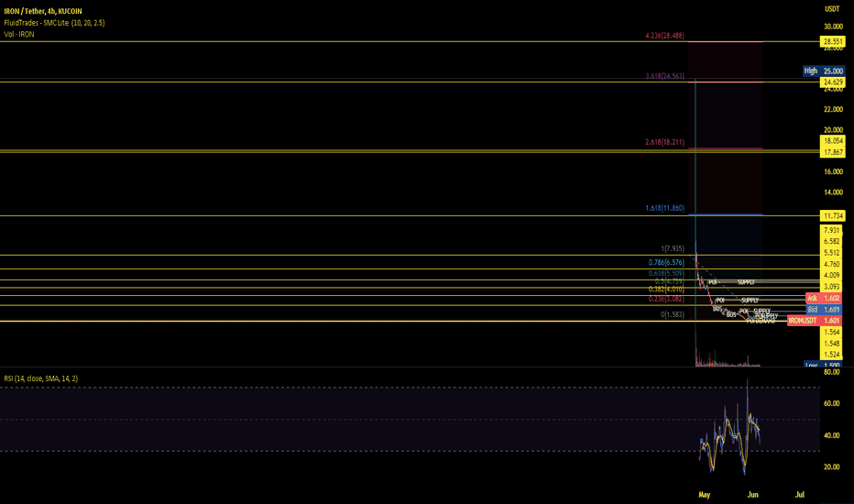Click the High 25.000 price label
854x504 pixels.
(824, 71)
